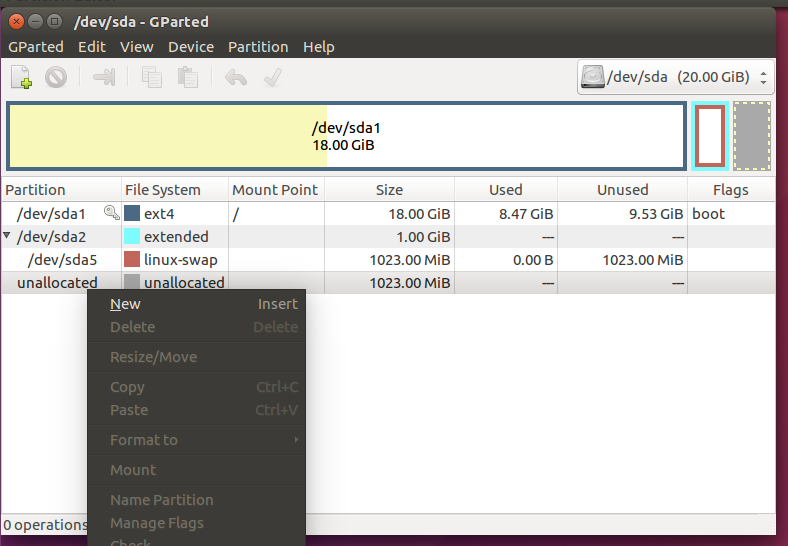This screenshot has height=546, width=788.
Task: Open the Edit menu
Action: tap(91, 47)
